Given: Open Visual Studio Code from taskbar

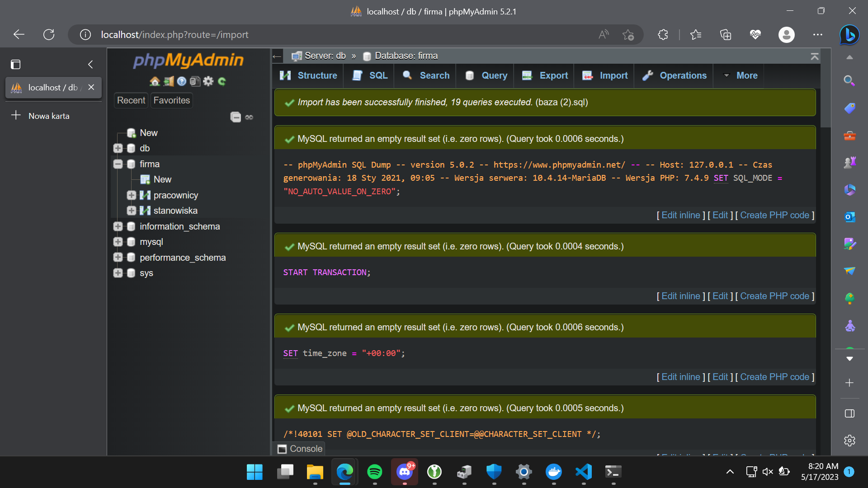Looking at the screenshot, I should (584, 472).
